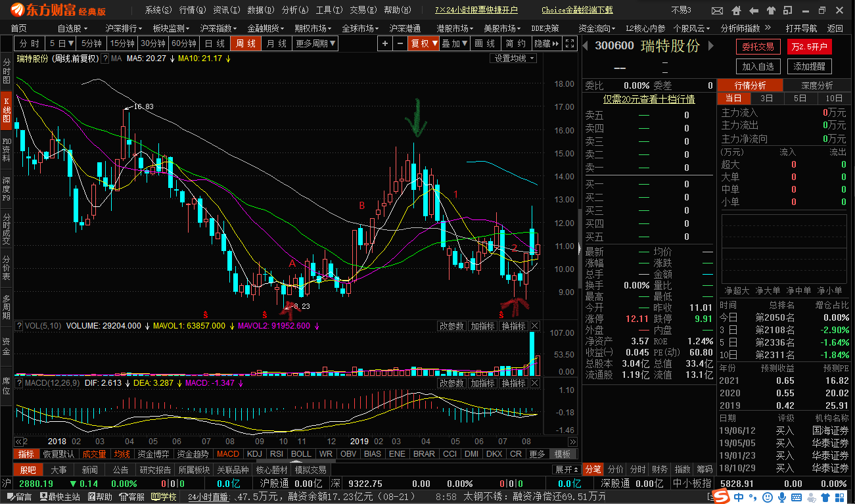
Task: Switch to 财务 tab
Action: pos(660,469)
